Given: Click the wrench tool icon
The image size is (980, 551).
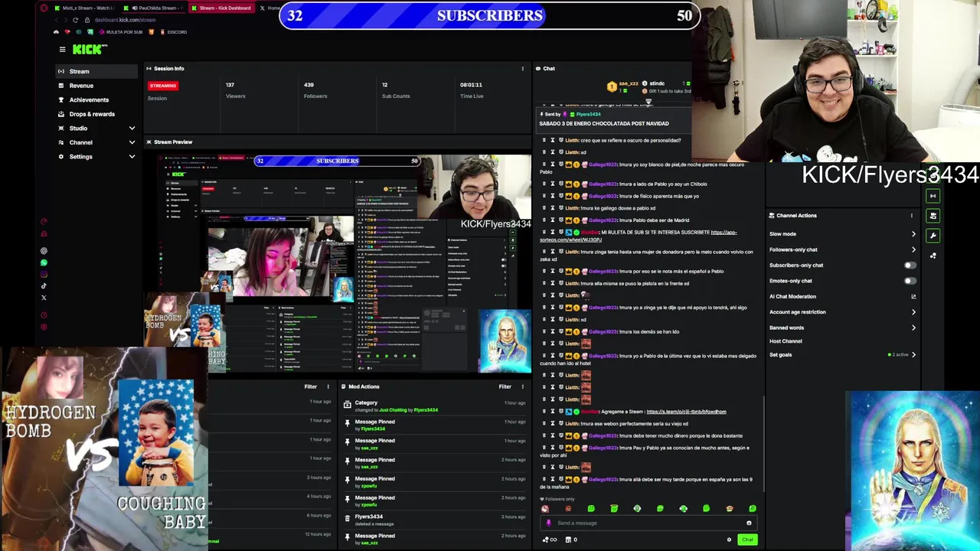Looking at the screenshot, I should [933, 236].
